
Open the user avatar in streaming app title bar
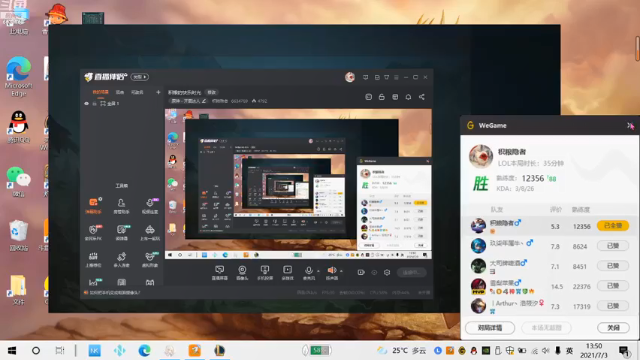click(350, 77)
